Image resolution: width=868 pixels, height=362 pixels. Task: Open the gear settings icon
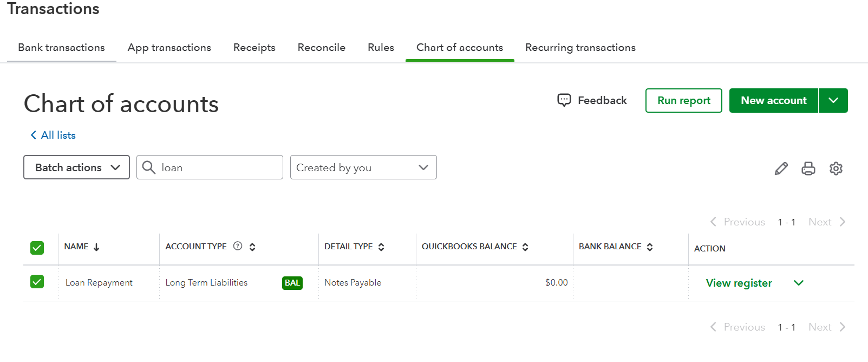pyautogui.click(x=836, y=169)
